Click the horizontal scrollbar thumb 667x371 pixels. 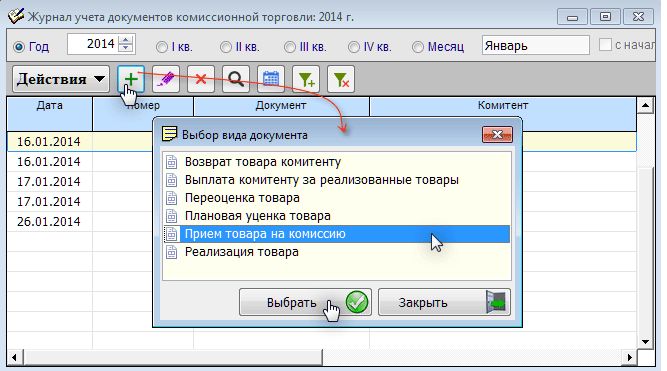(x=173, y=357)
